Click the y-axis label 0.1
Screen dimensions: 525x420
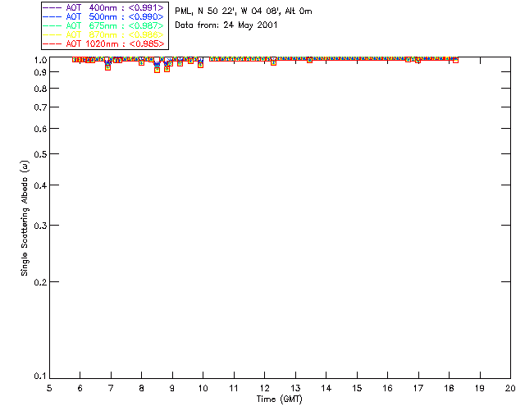(x=40, y=377)
